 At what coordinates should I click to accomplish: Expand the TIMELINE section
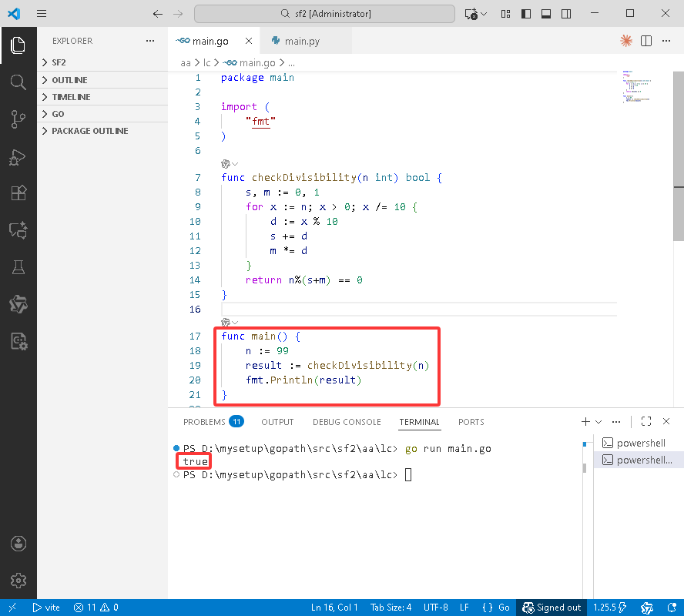pos(102,97)
